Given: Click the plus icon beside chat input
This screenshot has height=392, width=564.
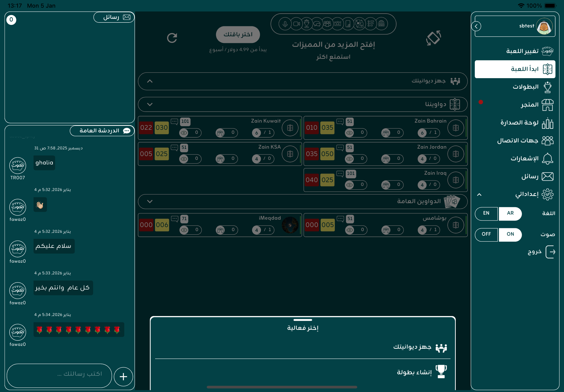Looking at the screenshot, I should 123,376.
